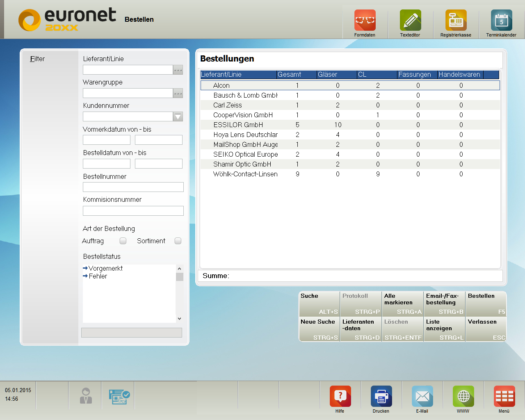
Task: Click the Vormerkdatum bis field
Action: (159, 140)
